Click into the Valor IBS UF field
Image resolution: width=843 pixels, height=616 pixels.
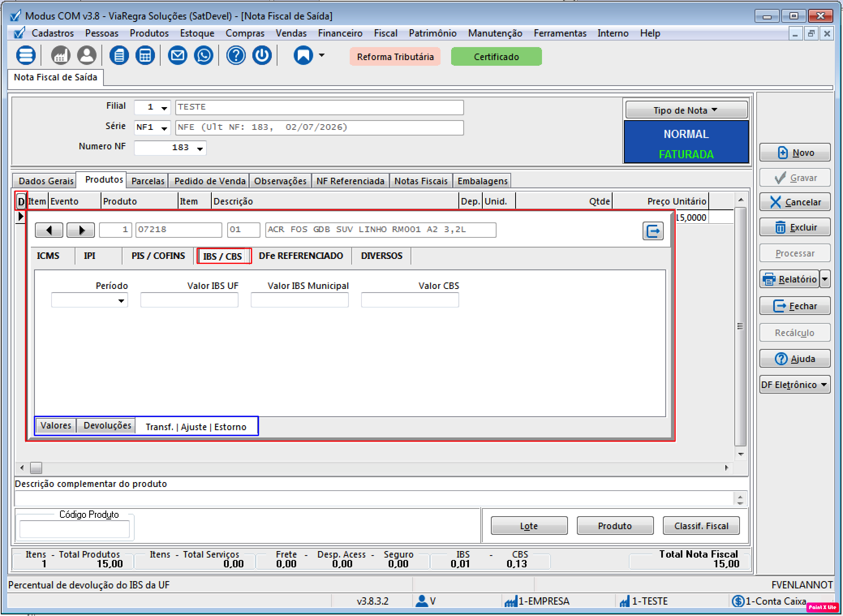coord(189,300)
